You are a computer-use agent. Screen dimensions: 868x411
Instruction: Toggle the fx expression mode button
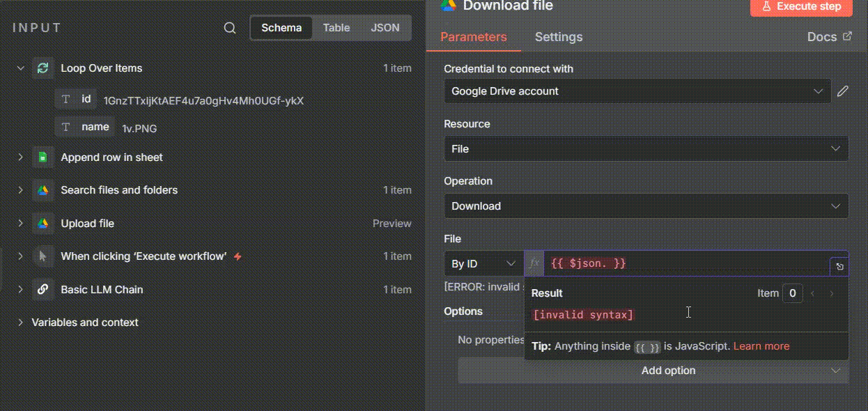pos(534,263)
